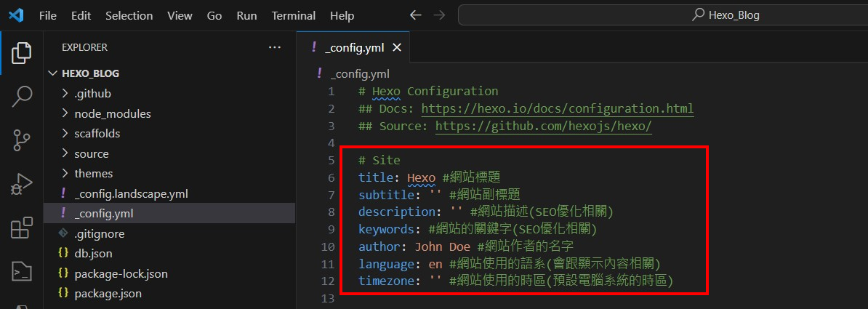Screen dimensions: 868x309
Task: Follow the github.com/hexojs/hexo link
Action: coord(544,126)
